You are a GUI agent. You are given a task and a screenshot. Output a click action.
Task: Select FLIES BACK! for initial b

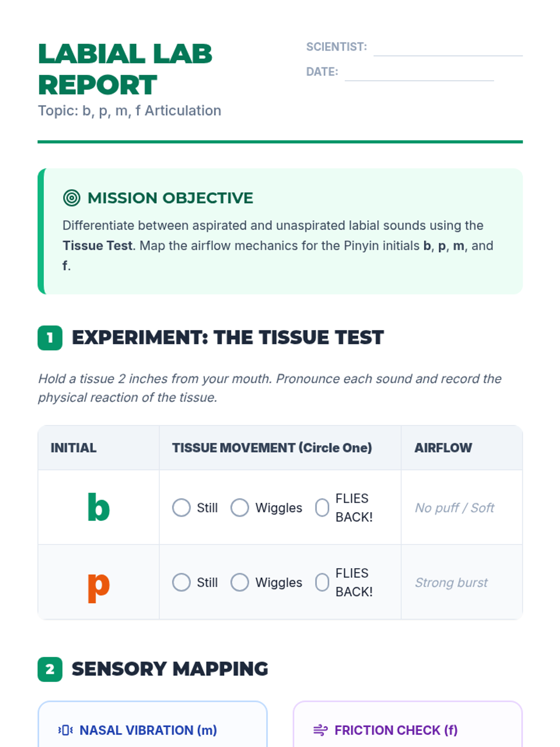pos(322,507)
